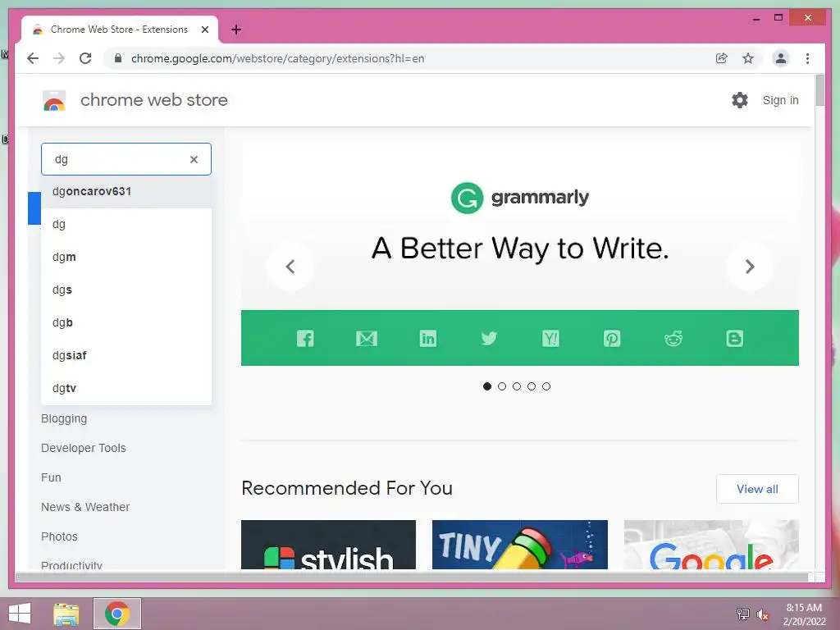This screenshot has height=630, width=840.
Task: Open Photos category
Action: 59,536
